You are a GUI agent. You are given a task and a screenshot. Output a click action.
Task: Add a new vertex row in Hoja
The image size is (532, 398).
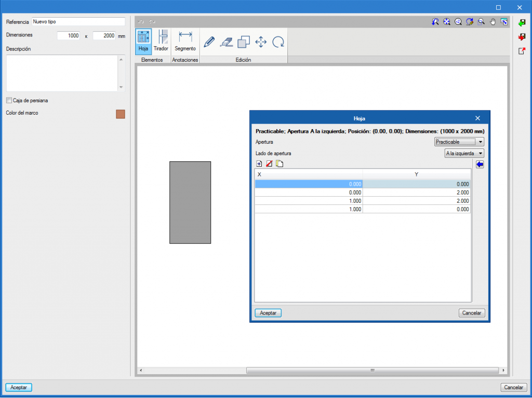pyautogui.click(x=259, y=164)
